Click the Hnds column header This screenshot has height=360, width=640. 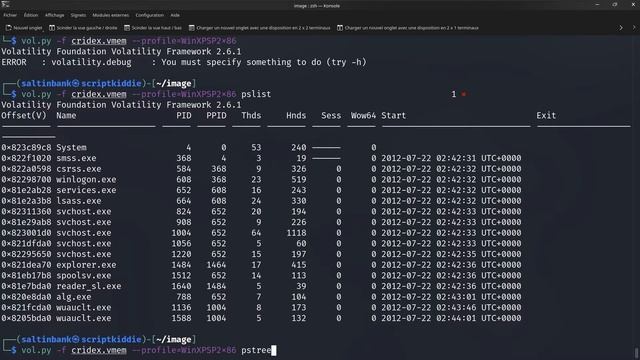tap(296, 116)
